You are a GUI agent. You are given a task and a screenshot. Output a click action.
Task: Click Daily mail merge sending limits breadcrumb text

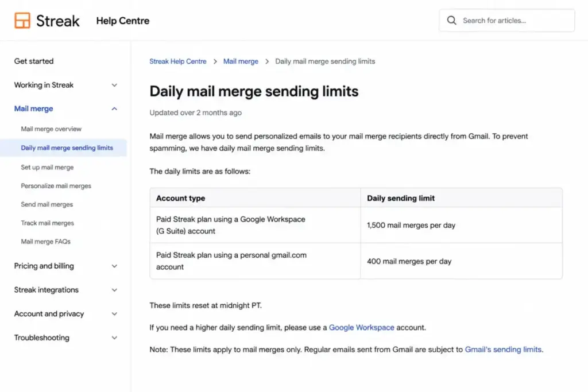325,61
